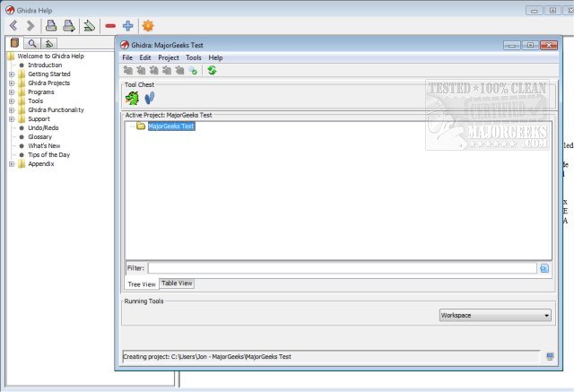Open Page Setup in Ghidra Help toolbar
Screen dimensions: 574x392
tap(69, 26)
